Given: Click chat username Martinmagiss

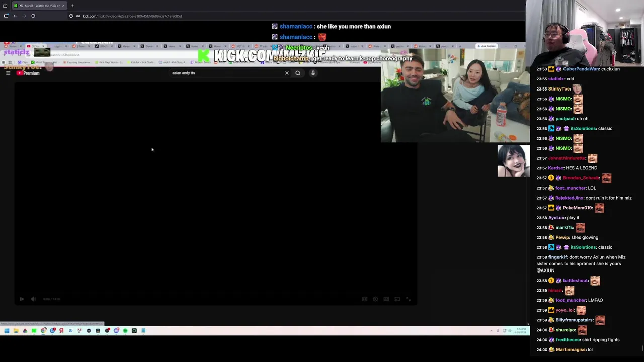Looking at the screenshot, I should (571, 350).
